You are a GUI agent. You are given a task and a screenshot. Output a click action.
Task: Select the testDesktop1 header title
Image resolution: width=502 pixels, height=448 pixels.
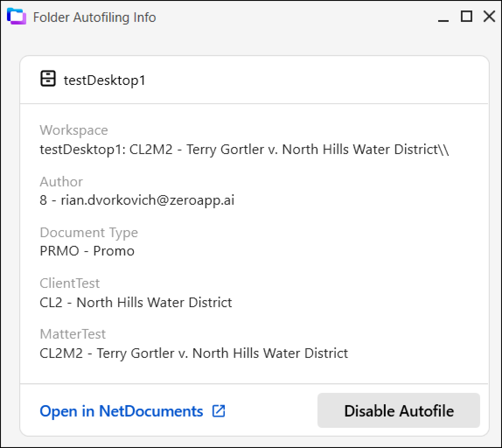105,80
